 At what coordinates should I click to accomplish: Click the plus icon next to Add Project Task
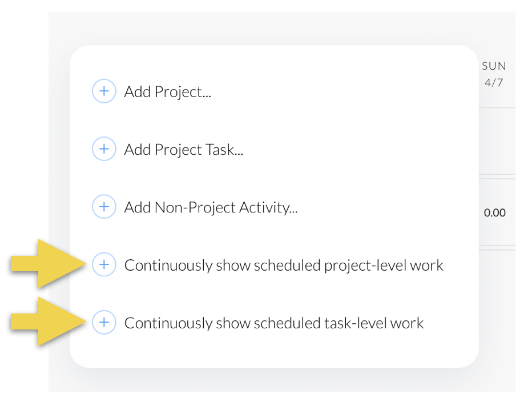tap(104, 149)
